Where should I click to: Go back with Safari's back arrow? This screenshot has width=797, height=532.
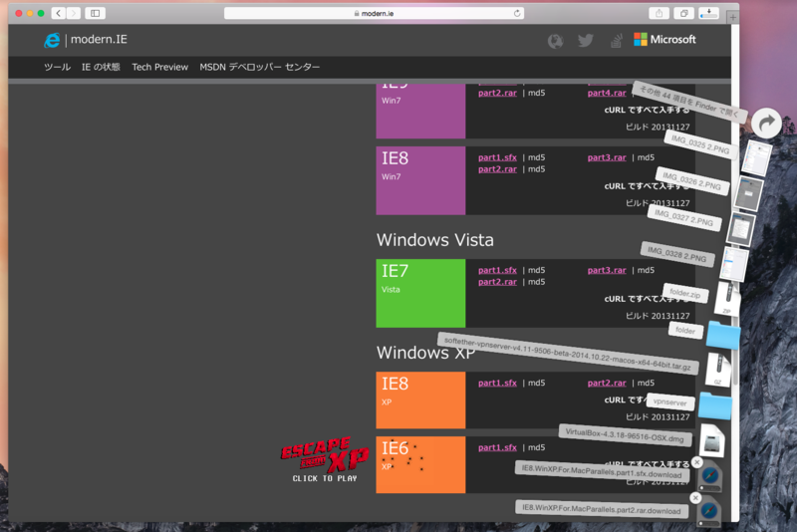59,13
